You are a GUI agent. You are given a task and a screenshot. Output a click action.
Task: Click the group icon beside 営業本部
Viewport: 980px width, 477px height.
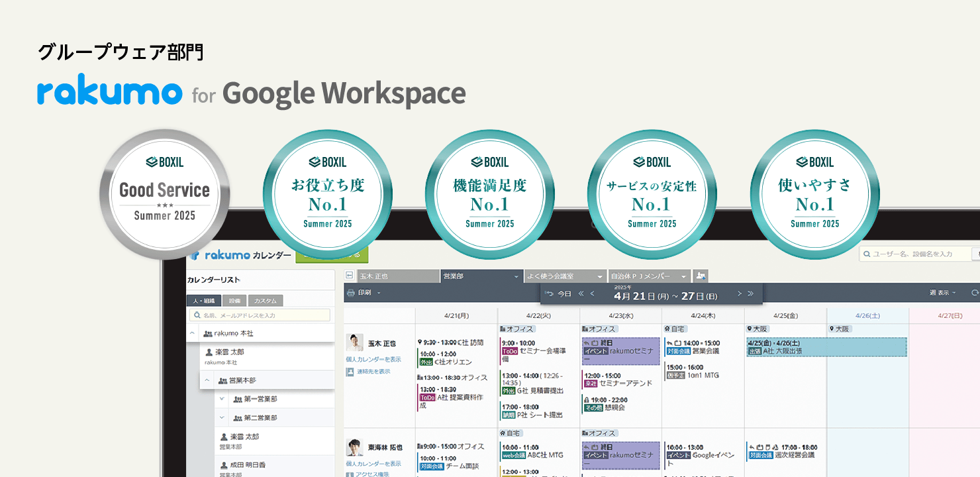pos(222,380)
